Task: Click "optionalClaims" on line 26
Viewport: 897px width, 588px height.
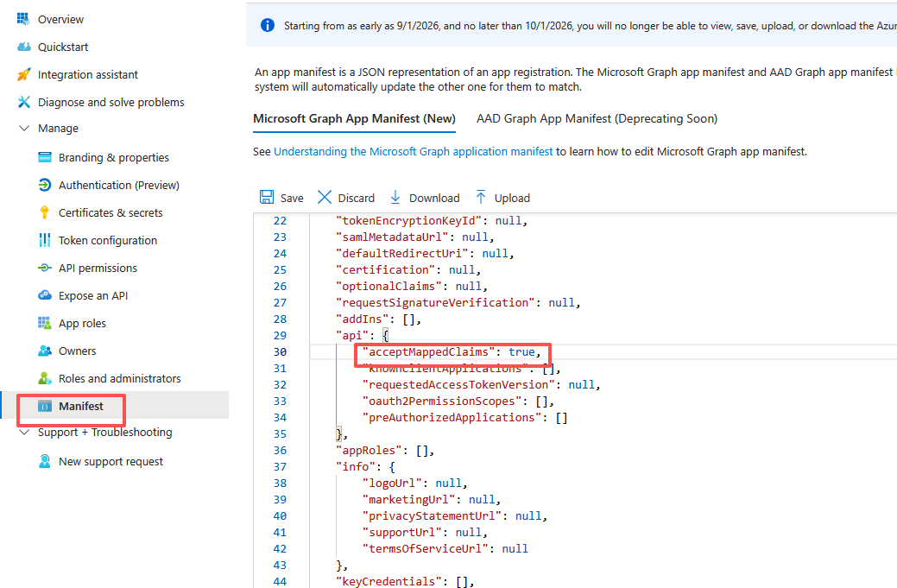Action: (x=388, y=286)
